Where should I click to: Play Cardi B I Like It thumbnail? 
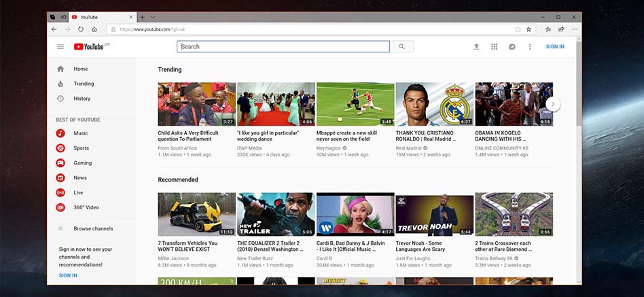[355, 214]
